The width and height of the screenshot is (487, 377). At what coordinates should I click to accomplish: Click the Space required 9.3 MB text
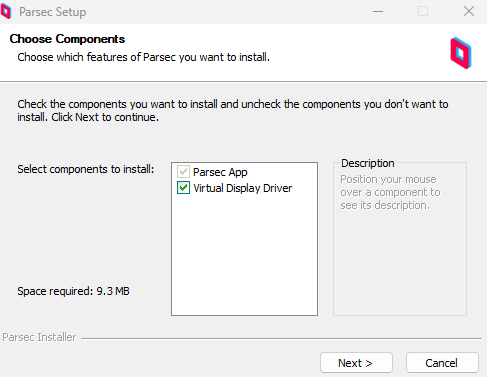tap(73, 291)
